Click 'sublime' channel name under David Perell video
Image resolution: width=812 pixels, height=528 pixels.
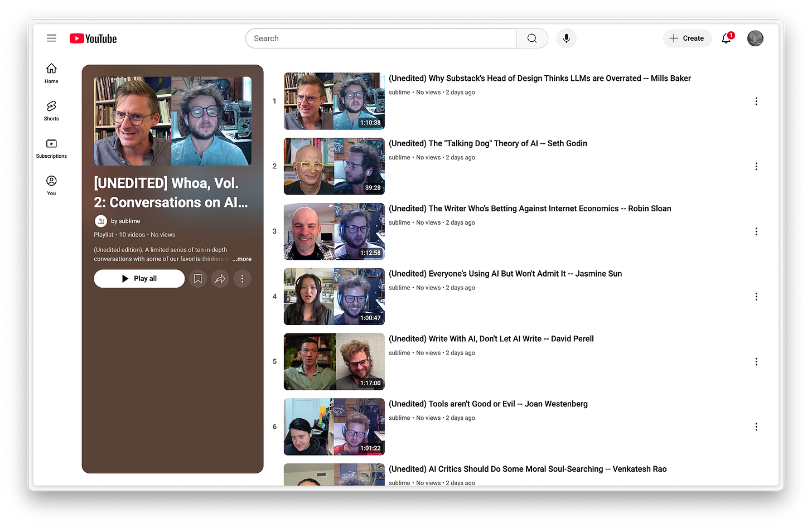tap(399, 353)
